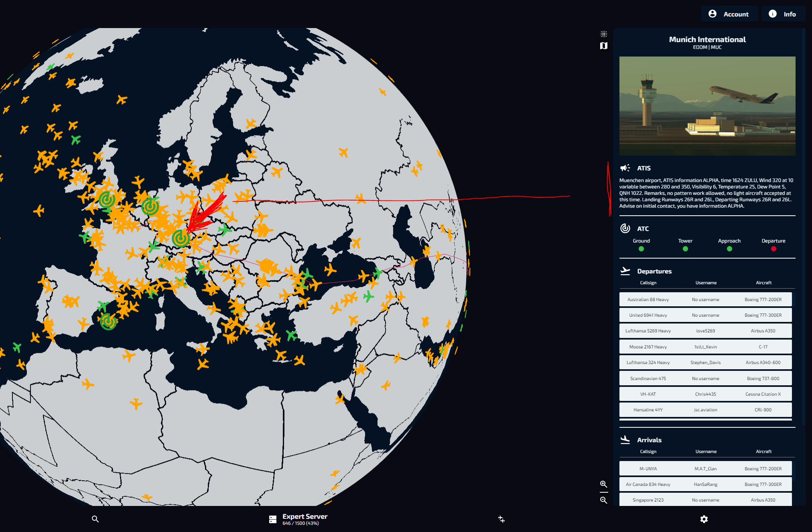Switch map style with the map icon
This screenshot has width=812, height=532.
point(603,46)
